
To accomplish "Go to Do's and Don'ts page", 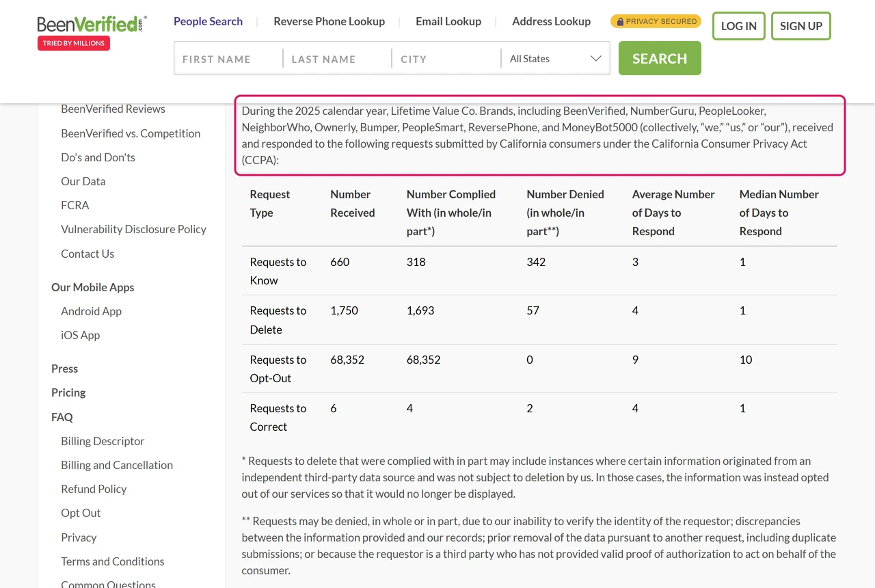I will (98, 157).
